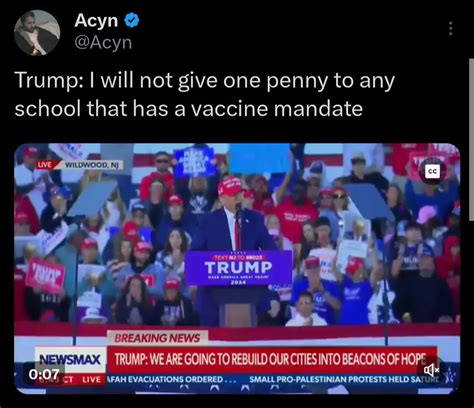The width and height of the screenshot is (474, 408).
Task: Click the NEWSMAX logo in the video
Action: [x=70, y=359]
